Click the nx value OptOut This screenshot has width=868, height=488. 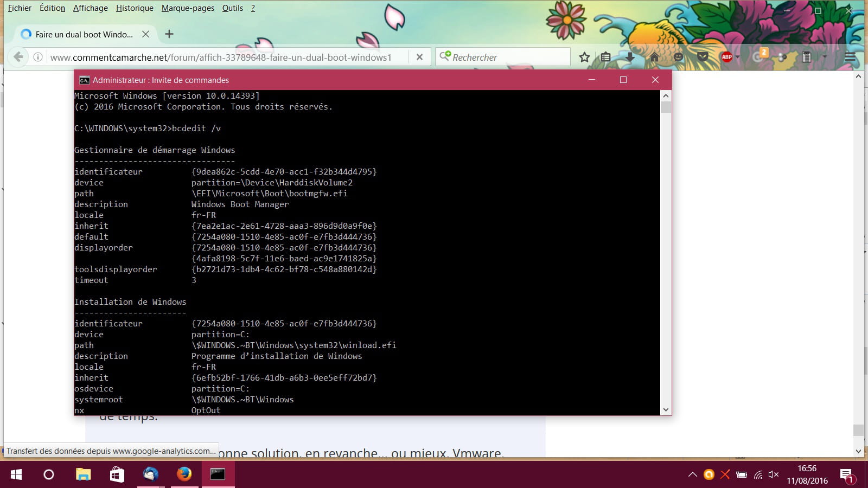[206, 410]
